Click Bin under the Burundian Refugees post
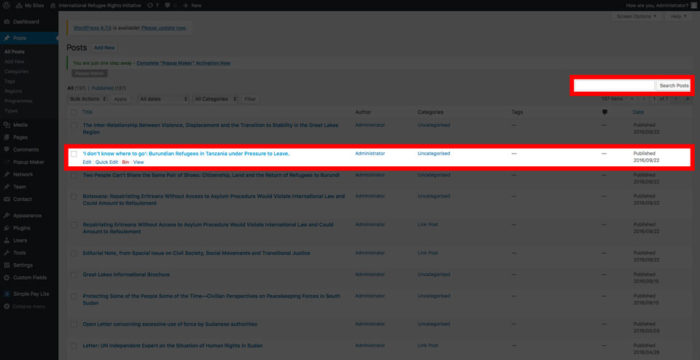 click(x=125, y=162)
